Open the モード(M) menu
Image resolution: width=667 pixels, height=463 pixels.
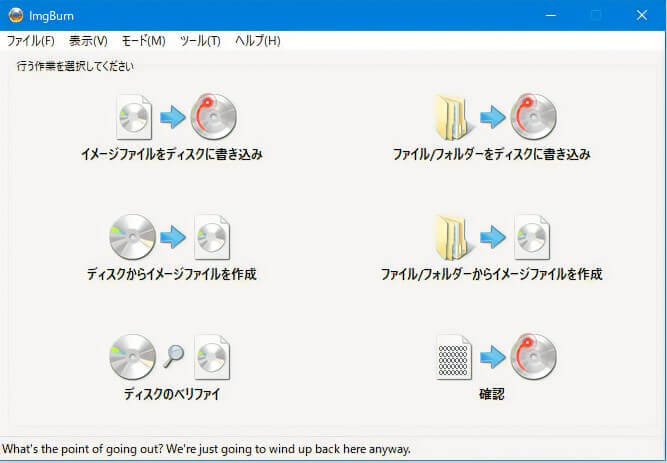pyautogui.click(x=143, y=41)
